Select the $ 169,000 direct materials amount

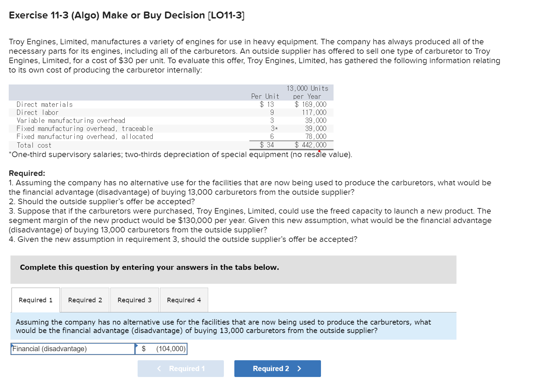tap(310, 104)
